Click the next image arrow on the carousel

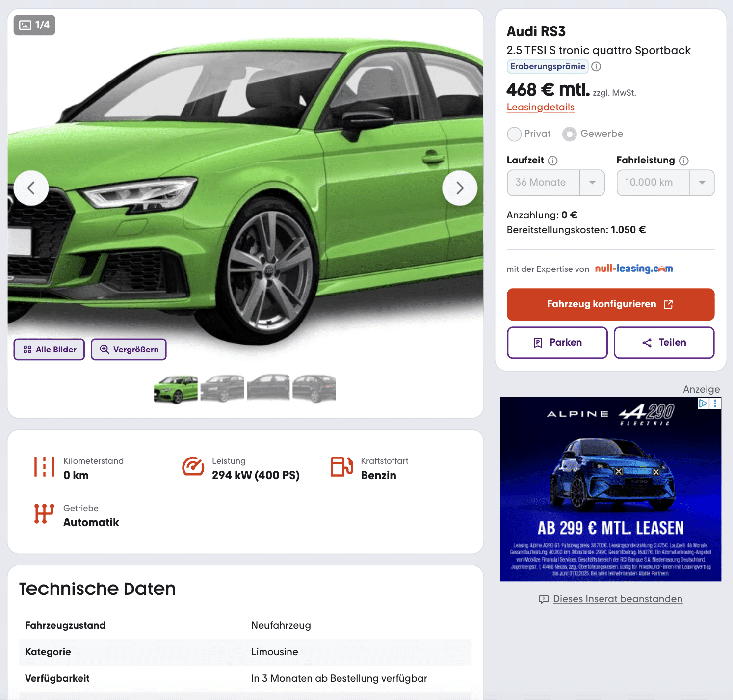click(x=459, y=188)
